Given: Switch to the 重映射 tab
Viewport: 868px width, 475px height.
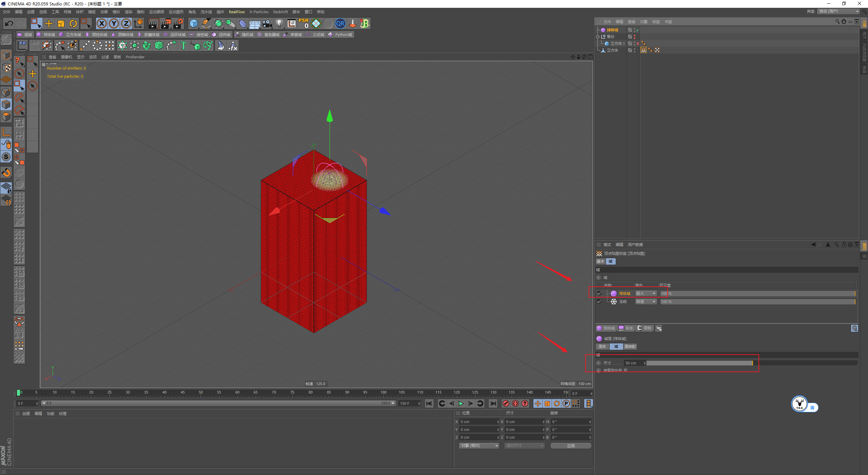Looking at the screenshot, I should click(x=630, y=346).
